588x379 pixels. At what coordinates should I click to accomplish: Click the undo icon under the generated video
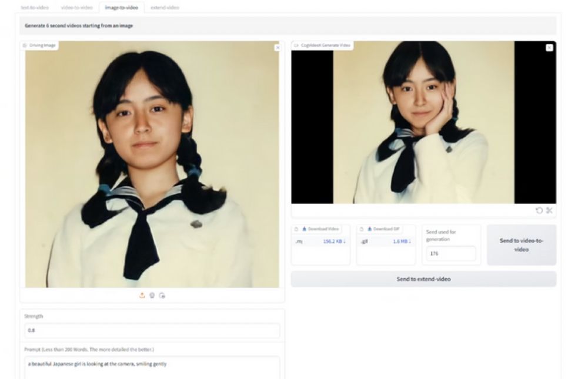pyautogui.click(x=539, y=210)
